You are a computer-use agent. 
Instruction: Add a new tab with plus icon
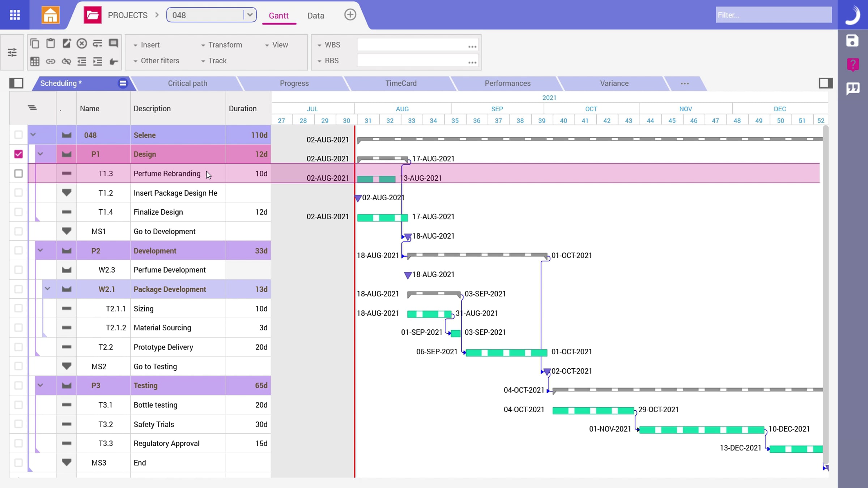coord(350,15)
